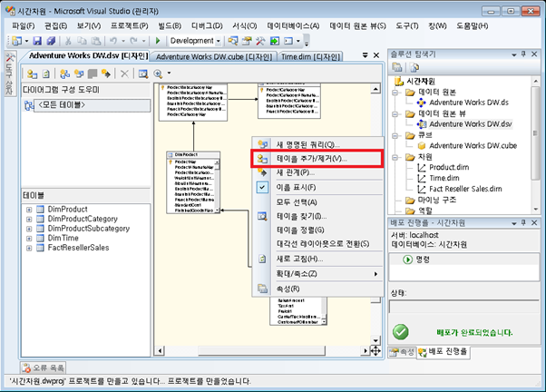Click the Delete X icon in DSV toolbar
Screen dimensions: 546x392
124,73
